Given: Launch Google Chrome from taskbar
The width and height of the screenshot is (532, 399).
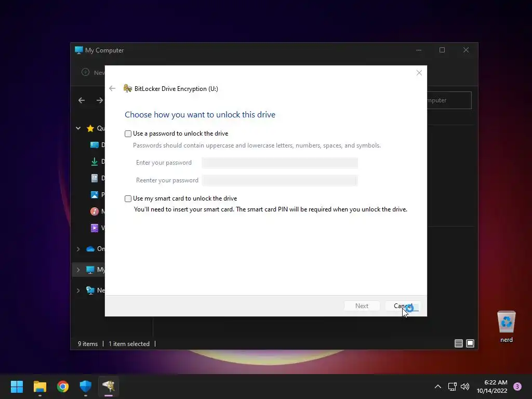Looking at the screenshot, I should click(63, 387).
